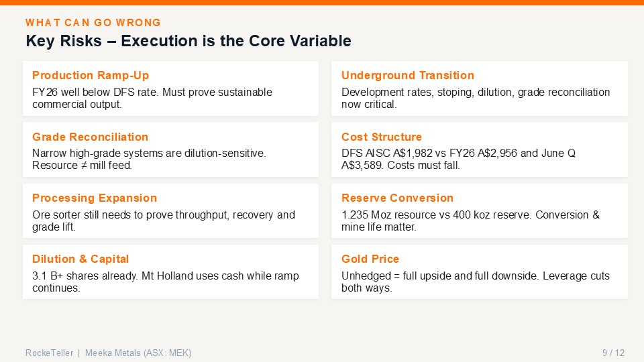Screen dimensions: 644x362
Task: Click the Cost Structure card title
Action: [381, 137]
